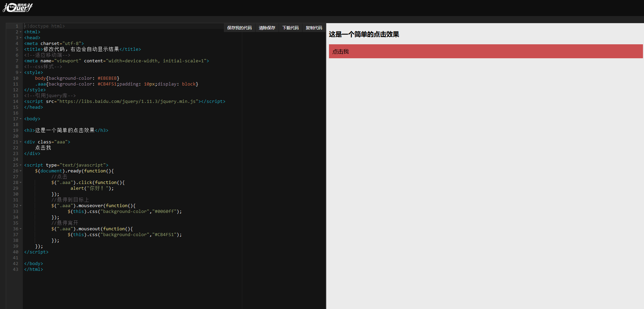Image resolution: width=644 pixels, height=309 pixels.
Task: Click the meta charset utf-8 line
Action: click(54, 44)
